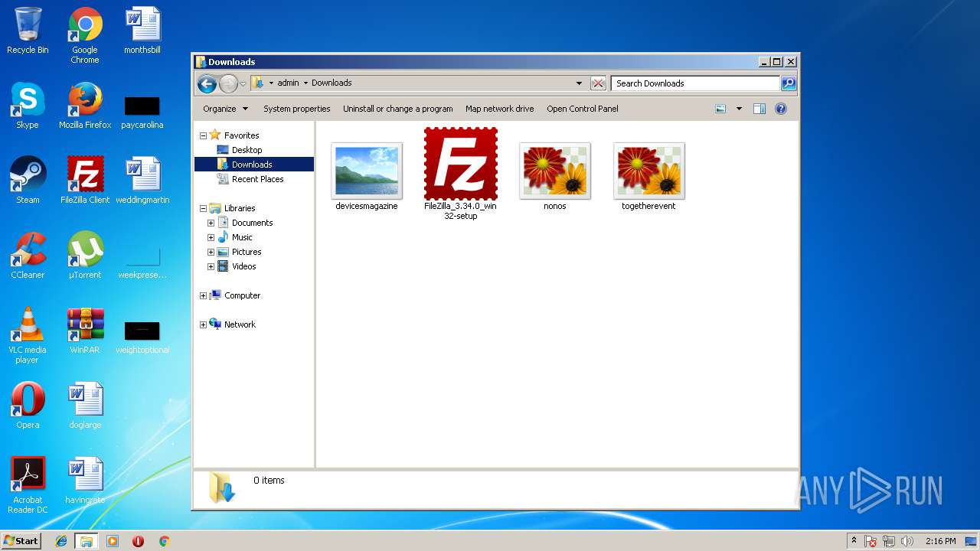Open WinRAR desktop shortcut

click(x=85, y=331)
